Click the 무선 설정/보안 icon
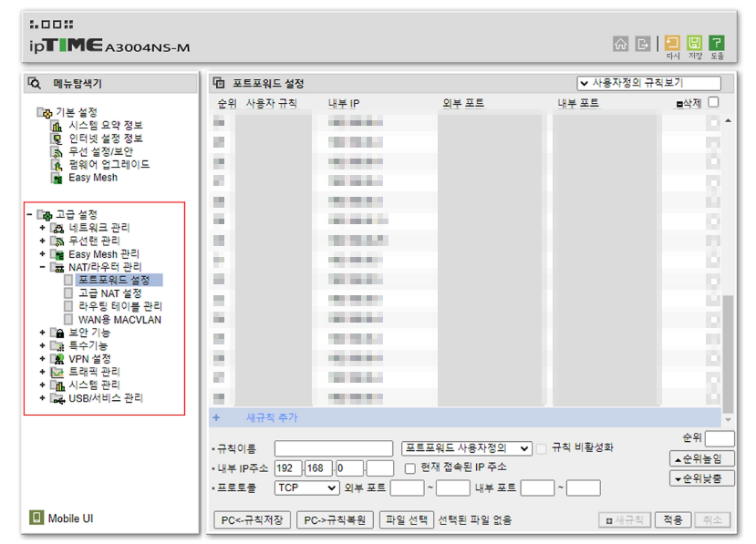Image resolution: width=756 pixels, height=544 pixels. click(57, 152)
